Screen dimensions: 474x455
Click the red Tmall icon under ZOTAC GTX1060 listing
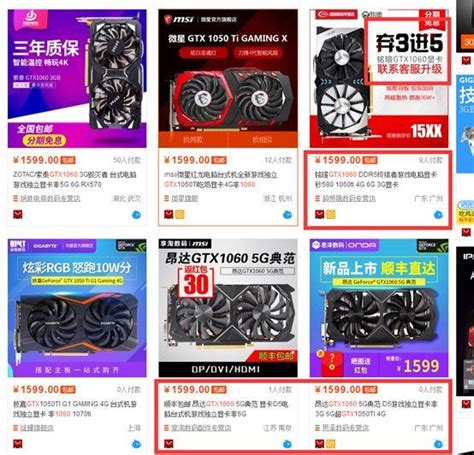point(18,214)
